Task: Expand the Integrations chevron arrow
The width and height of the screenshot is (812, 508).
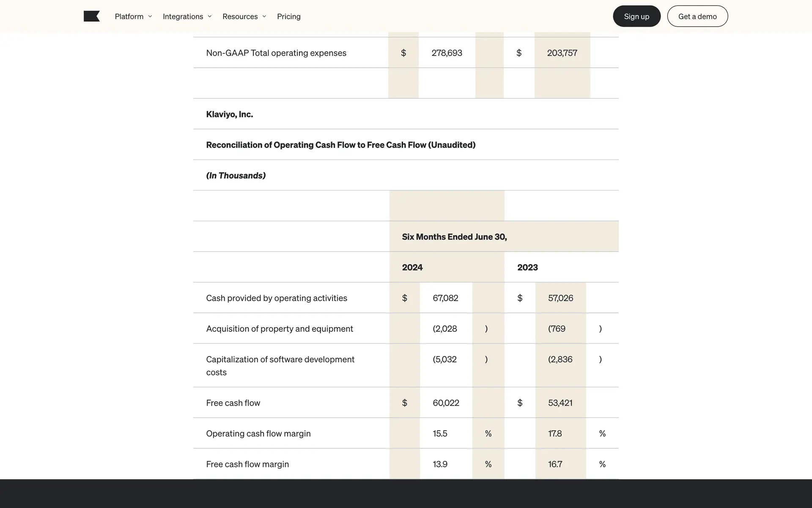Action: (x=210, y=17)
